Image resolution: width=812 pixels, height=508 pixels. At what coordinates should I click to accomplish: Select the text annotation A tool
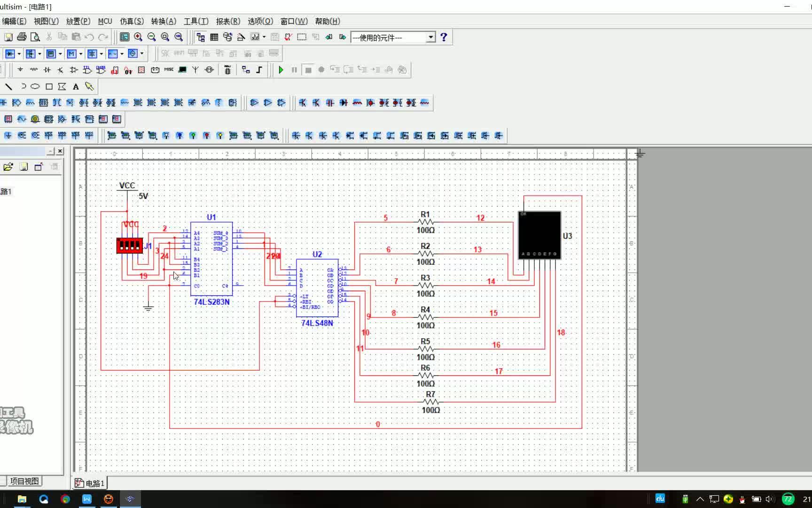(x=76, y=87)
